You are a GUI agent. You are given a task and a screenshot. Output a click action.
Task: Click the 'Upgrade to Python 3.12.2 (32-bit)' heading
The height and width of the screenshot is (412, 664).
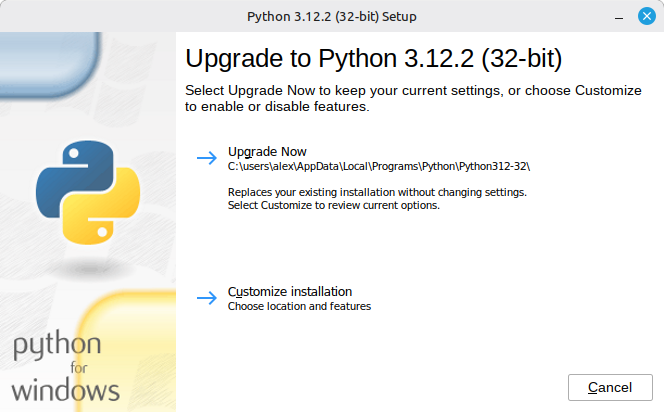(374, 58)
